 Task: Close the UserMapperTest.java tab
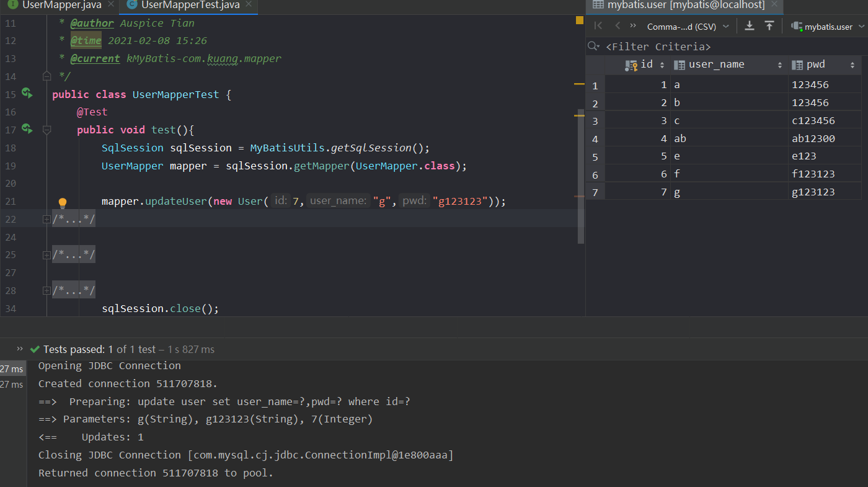click(249, 5)
